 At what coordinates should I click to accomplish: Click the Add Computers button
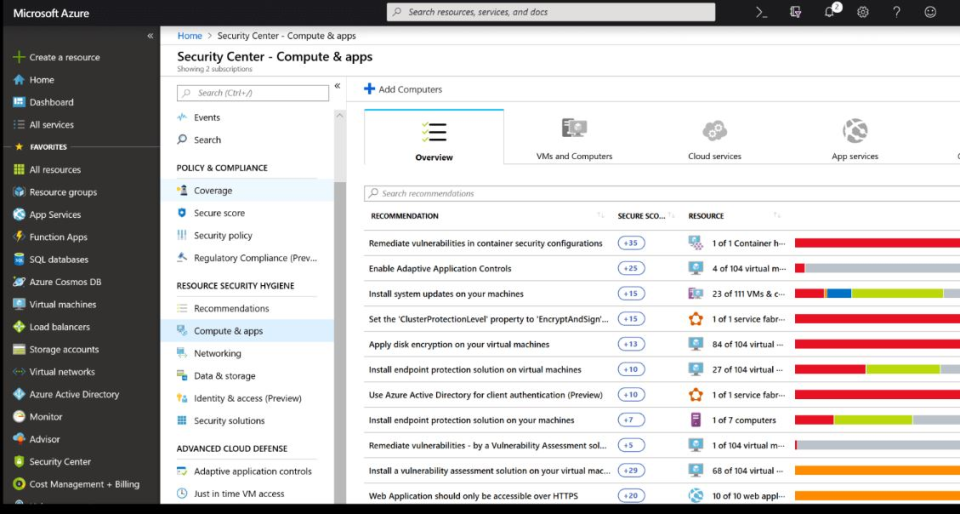click(403, 89)
